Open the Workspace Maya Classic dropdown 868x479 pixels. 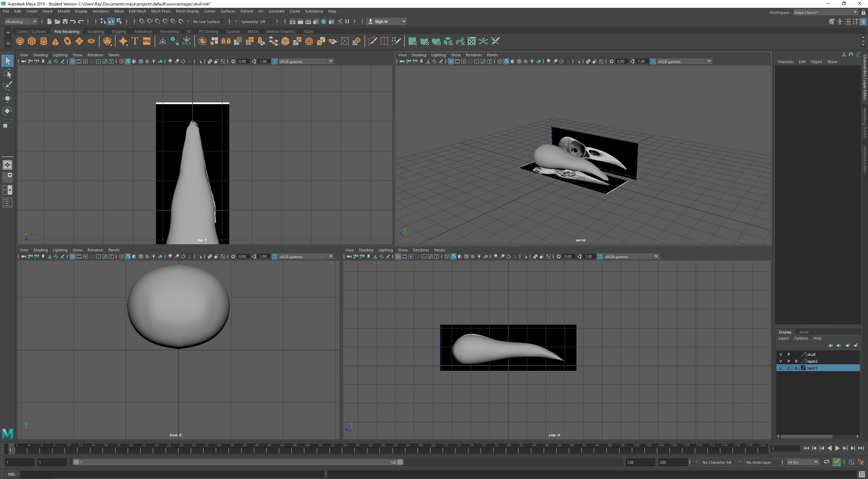tap(826, 13)
